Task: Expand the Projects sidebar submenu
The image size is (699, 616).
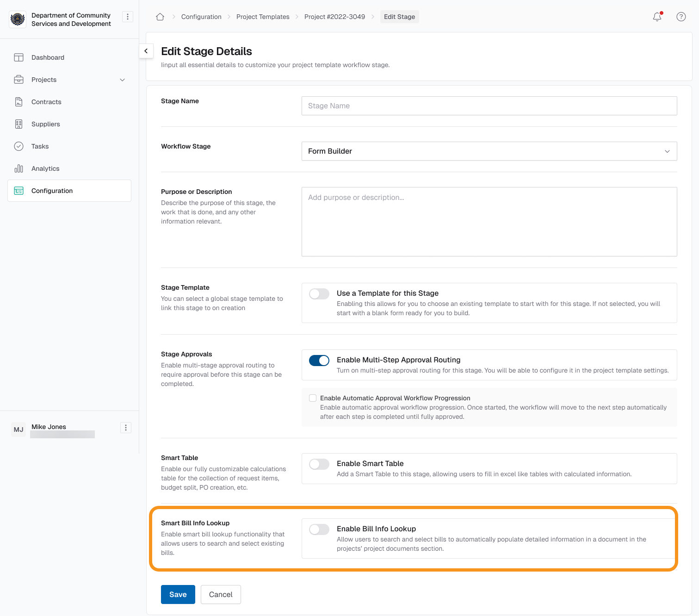Action: coord(122,80)
